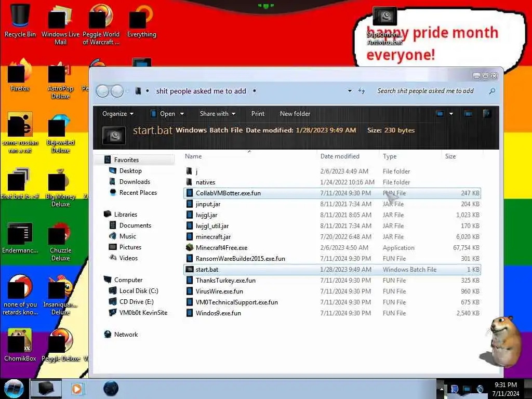Image resolution: width=532 pixels, height=399 pixels.
Task: Expand the Organize menu
Action: pyautogui.click(x=118, y=114)
